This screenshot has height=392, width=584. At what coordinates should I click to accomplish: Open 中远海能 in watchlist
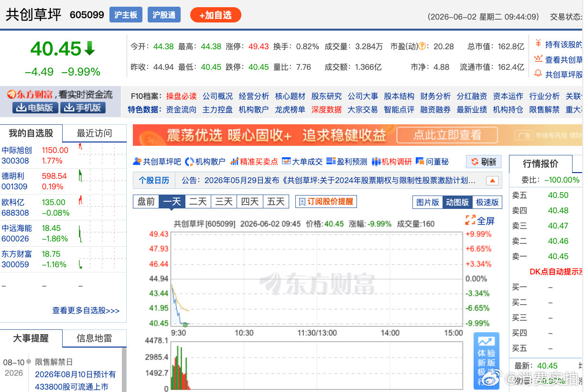tap(17, 228)
